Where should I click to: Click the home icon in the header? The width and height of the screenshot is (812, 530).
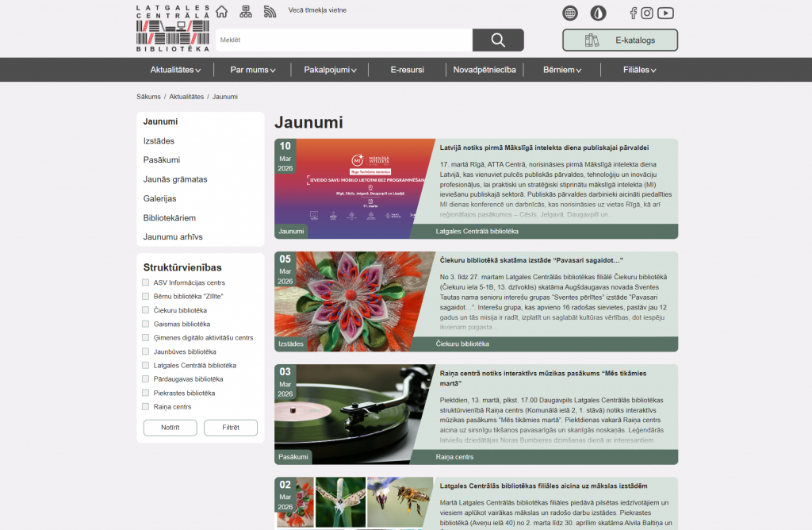point(222,11)
